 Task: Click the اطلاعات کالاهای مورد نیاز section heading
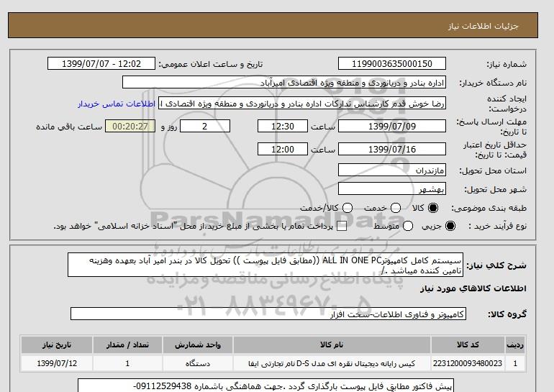click(x=473, y=288)
